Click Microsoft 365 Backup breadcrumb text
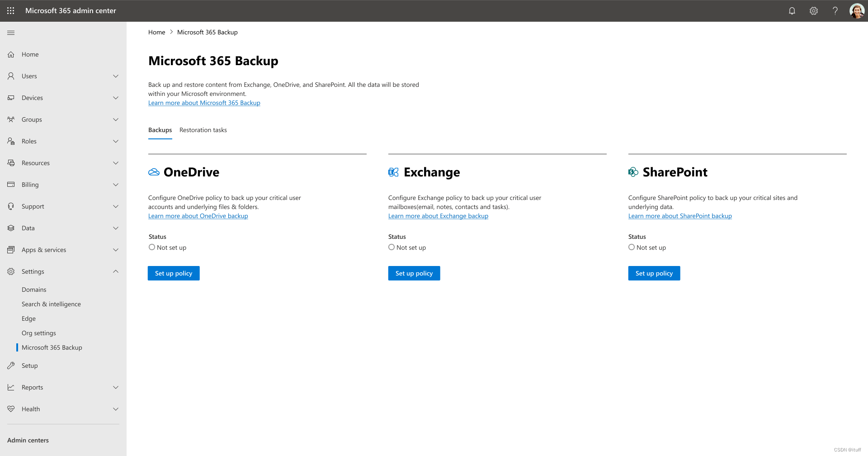Image resolution: width=868 pixels, height=456 pixels. click(208, 32)
